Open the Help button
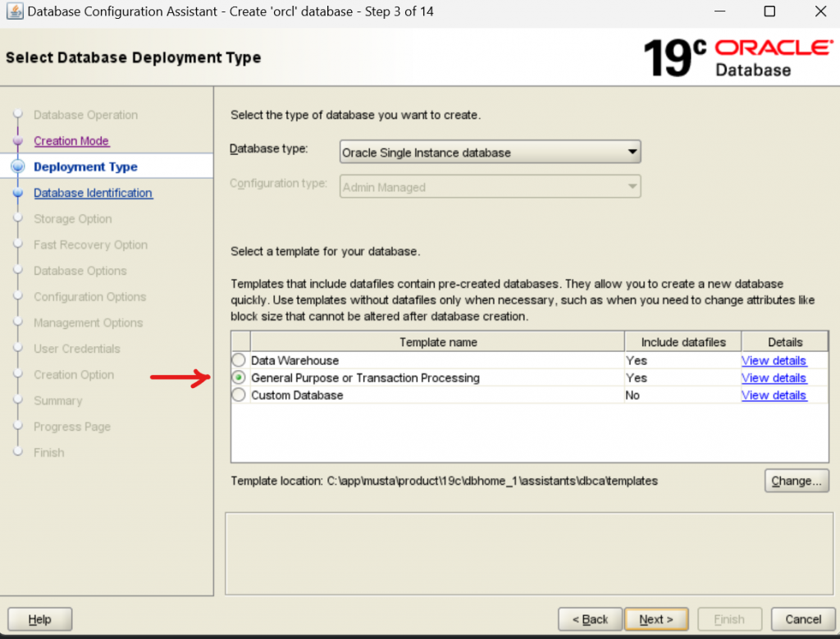 coord(39,619)
